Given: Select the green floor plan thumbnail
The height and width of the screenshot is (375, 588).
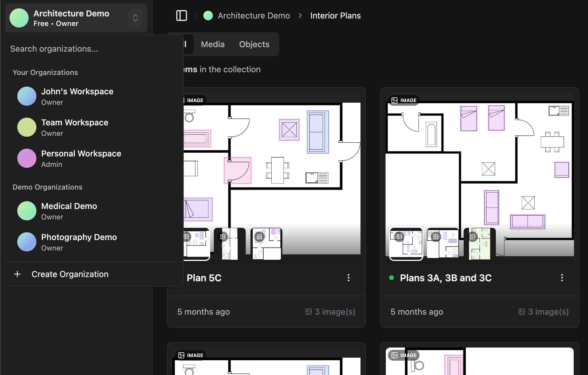Looking at the screenshot, I should pos(479,244).
